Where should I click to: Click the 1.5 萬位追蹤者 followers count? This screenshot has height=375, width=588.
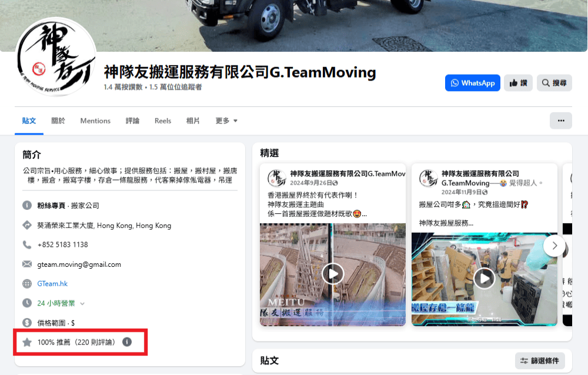point(175,87)
